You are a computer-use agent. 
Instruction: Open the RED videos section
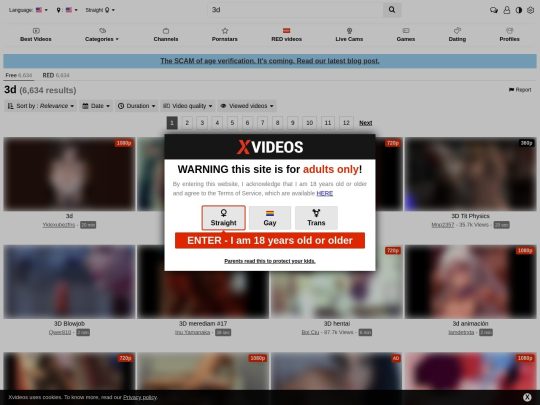[x=287, y=35]
